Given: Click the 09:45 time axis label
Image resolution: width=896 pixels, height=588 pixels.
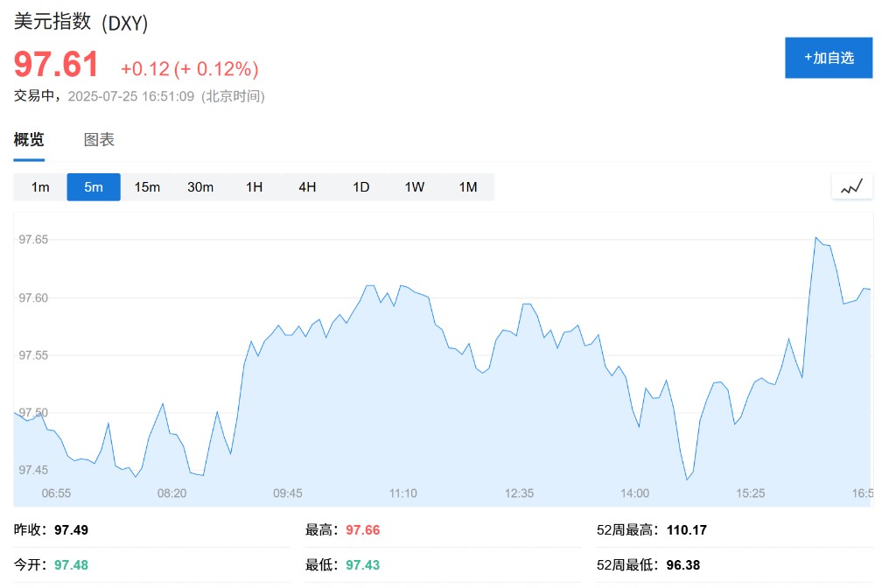Looking at the screenshot, I should pos(287,493).
